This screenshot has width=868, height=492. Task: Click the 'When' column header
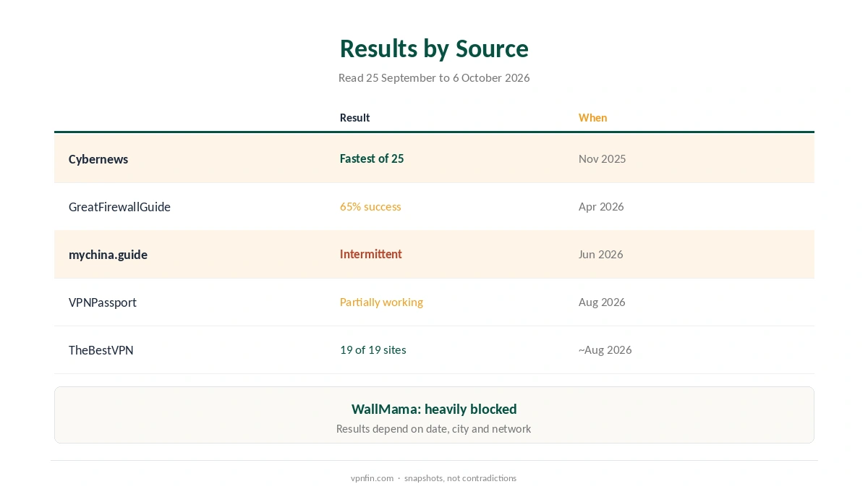click(592, 117)
